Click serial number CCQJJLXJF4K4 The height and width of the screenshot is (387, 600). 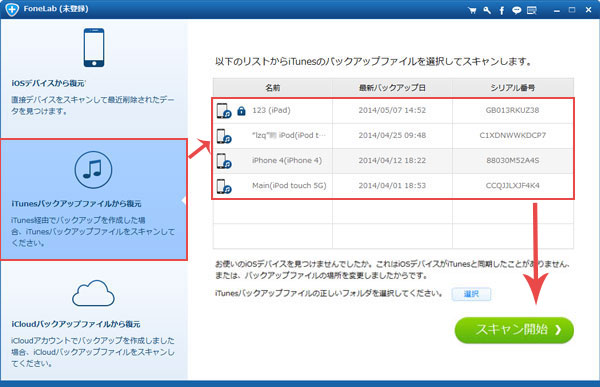click(x=513, y=186)
